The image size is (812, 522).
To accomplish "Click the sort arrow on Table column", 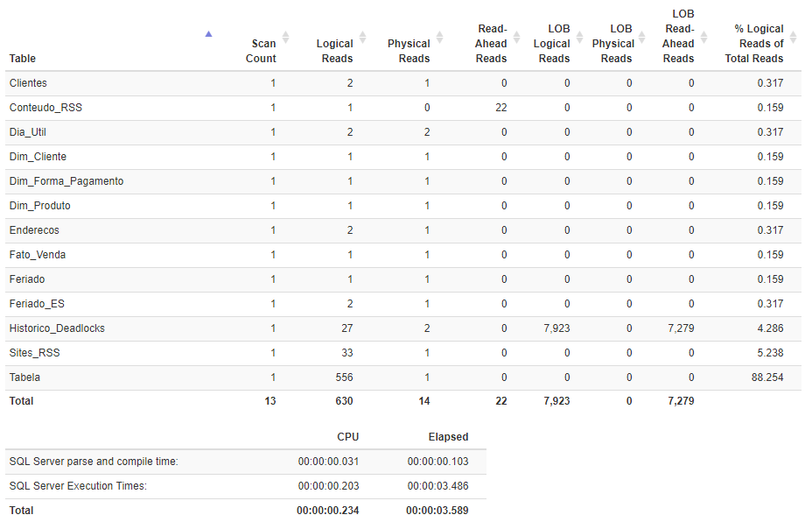I will click(x=208, y=35).
